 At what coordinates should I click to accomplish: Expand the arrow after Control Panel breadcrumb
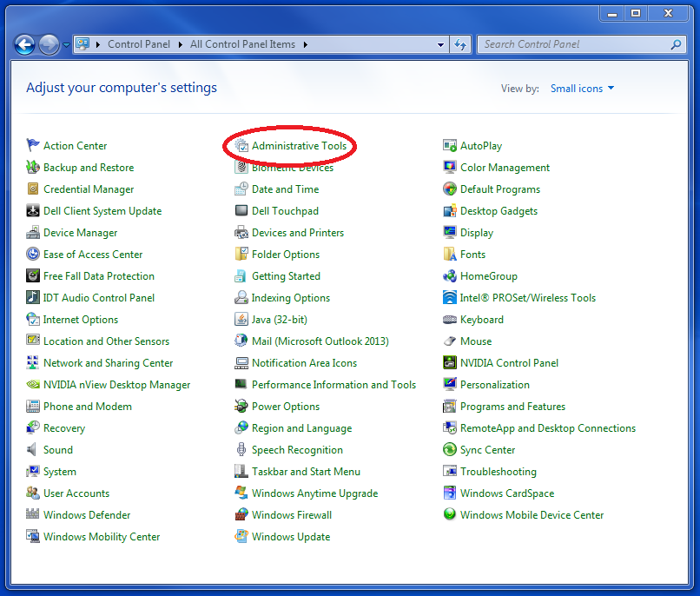[181, 44]
